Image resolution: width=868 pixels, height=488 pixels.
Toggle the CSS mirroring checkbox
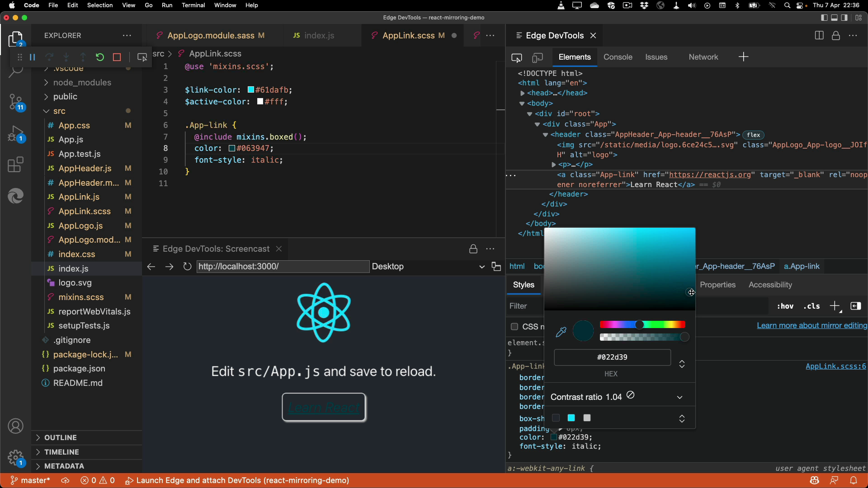[514, 326]
